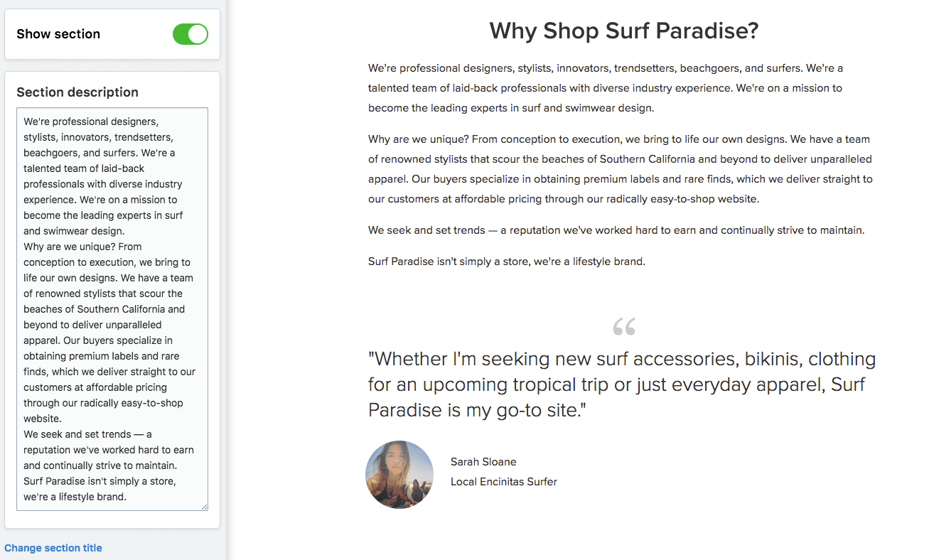Click "We seek and set trends" in textarea
The height and width of the screenshot is (560, 934).
pyautogui.click(x=77, y=434)
